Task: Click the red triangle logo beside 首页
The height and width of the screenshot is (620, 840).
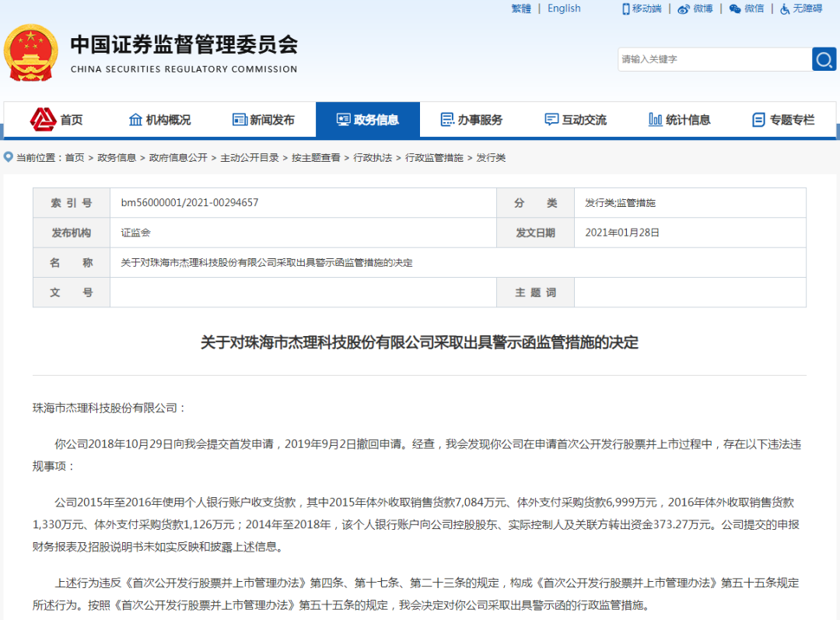Action: (x=43, y=120)
